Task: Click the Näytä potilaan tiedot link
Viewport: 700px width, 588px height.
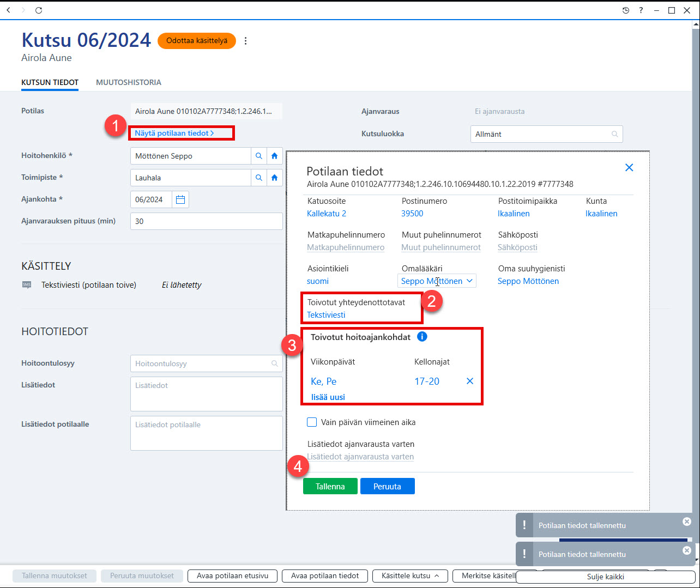Action: point(174,133)
